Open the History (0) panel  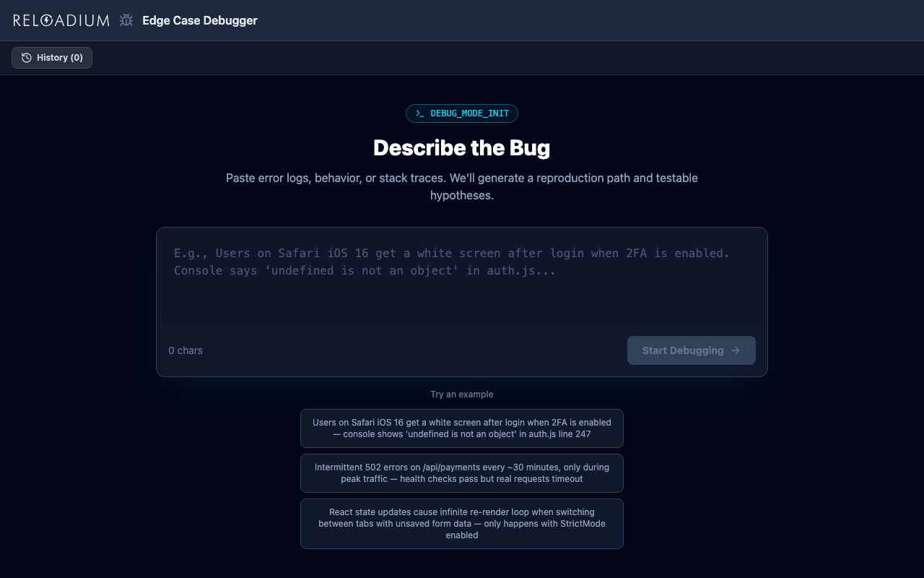click(51, 58)
